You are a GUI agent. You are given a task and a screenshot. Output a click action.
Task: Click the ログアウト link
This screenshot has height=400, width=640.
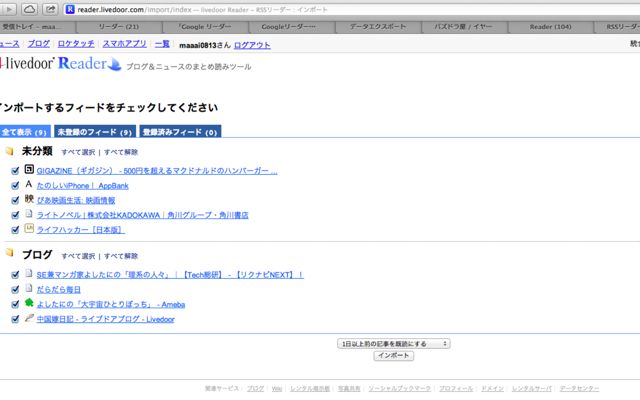point(252,45)
